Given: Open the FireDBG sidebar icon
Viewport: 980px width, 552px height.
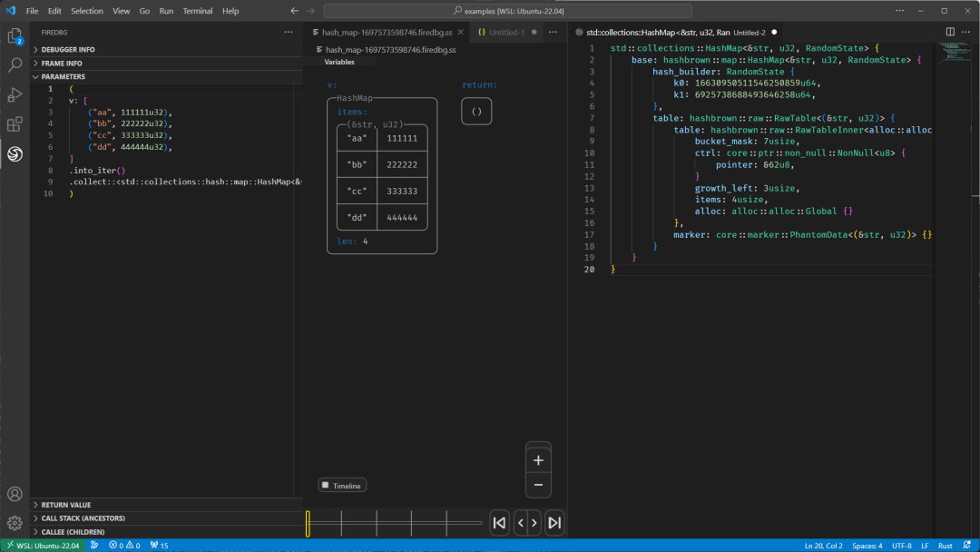Looking at the screenshot, I should coord(15,154).
